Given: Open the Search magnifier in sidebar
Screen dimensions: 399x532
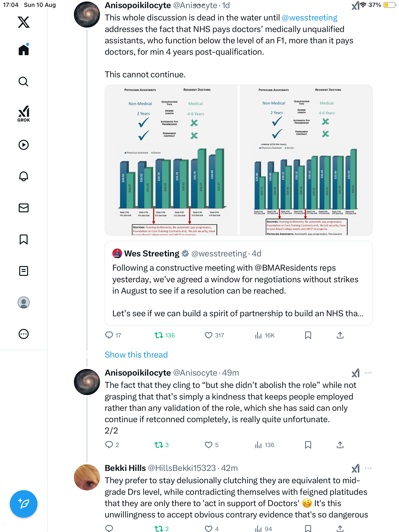Looking at the screenshot, I should pyautogui.click(x=24, y=82).
